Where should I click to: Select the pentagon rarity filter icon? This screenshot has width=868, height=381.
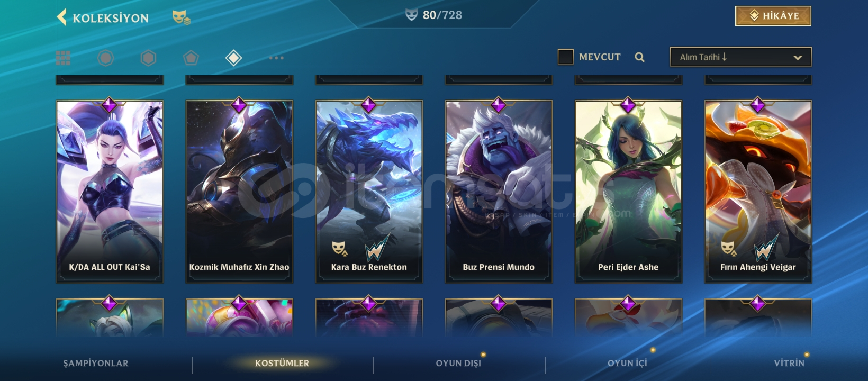(191, 58)
